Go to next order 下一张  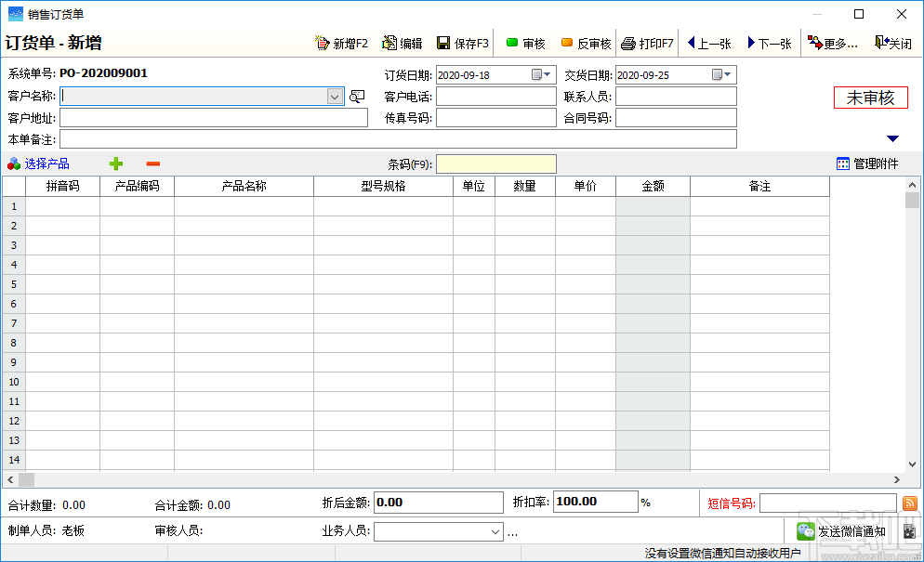click(769, 43)
